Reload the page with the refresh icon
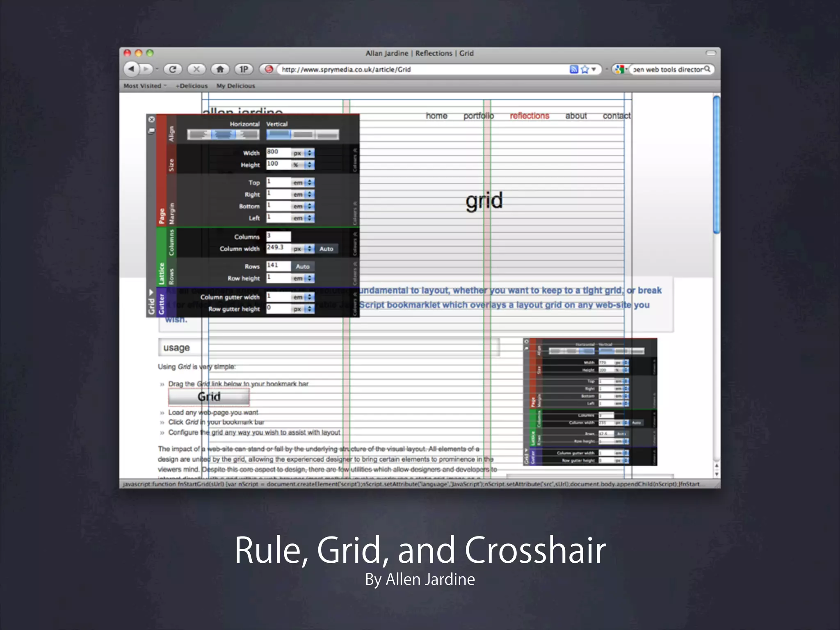 pos(173,69)
